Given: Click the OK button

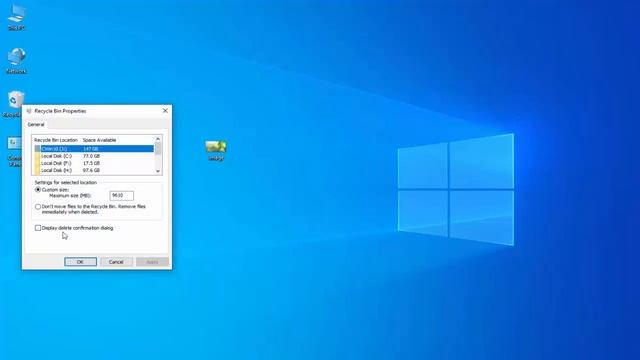Looking at the screenshot, I should [x=80, y=262].
